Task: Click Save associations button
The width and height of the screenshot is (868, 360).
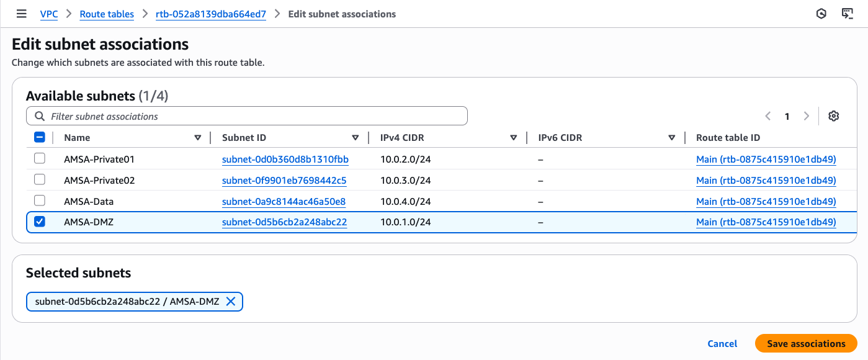Action: point(805,343)
